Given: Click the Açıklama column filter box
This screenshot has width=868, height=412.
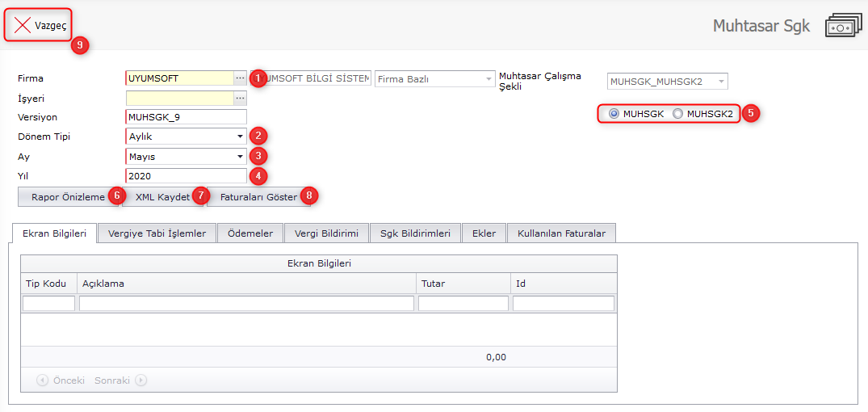Looking at the screenshot, I should click(x=246, y=304).
